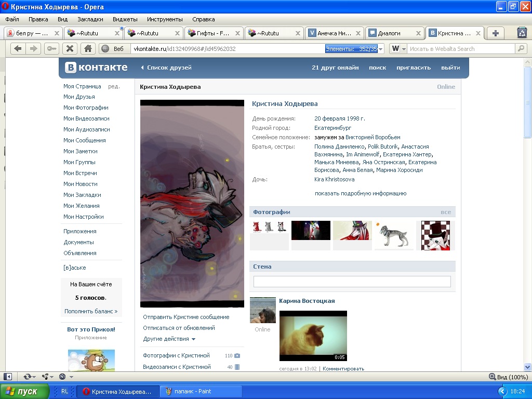This screenshot has height=399, width=532.
Task: Open the closed tabs trash icon
Action: point(522,33)
